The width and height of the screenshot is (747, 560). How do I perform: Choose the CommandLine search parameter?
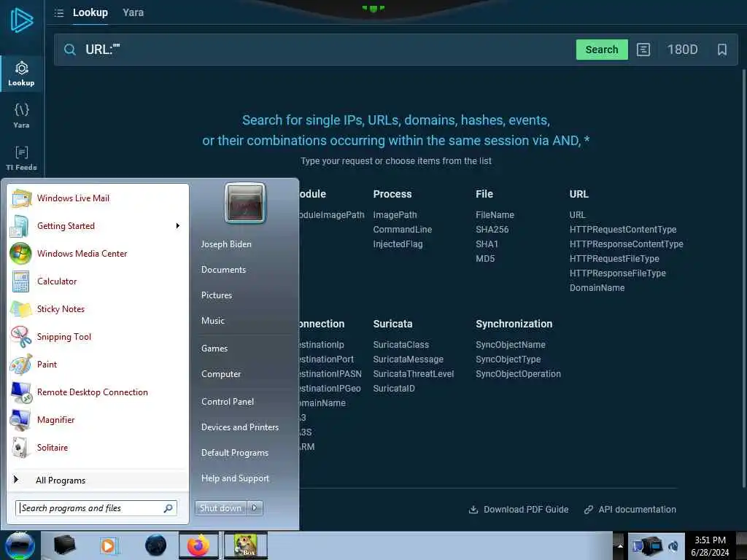(x=403, y=230)
